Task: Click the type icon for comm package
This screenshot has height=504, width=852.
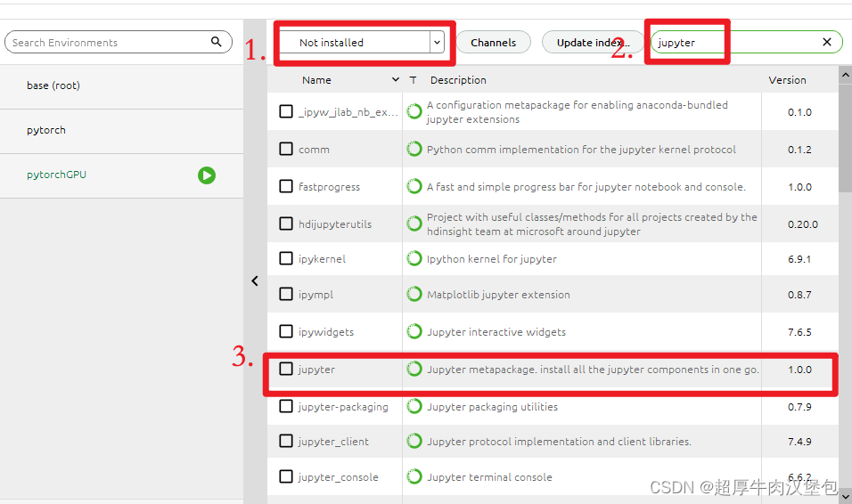Action: 414,149
